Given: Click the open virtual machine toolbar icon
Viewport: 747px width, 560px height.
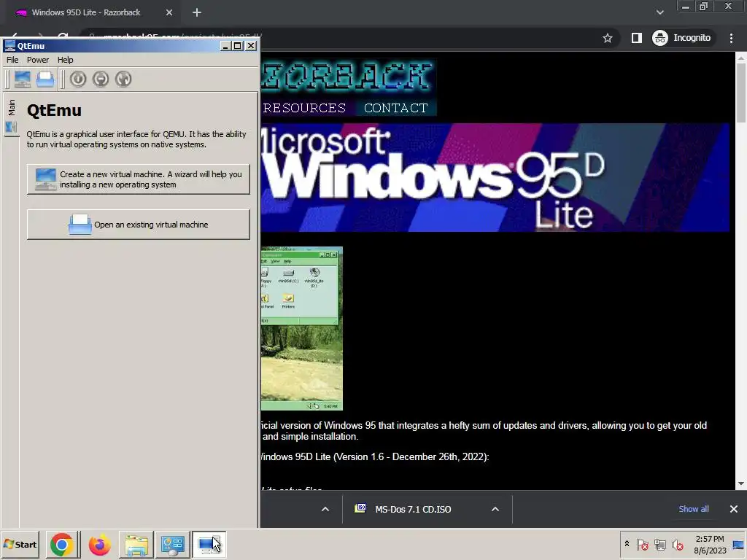Looking at the screenshot, I should tap(45, 79).
